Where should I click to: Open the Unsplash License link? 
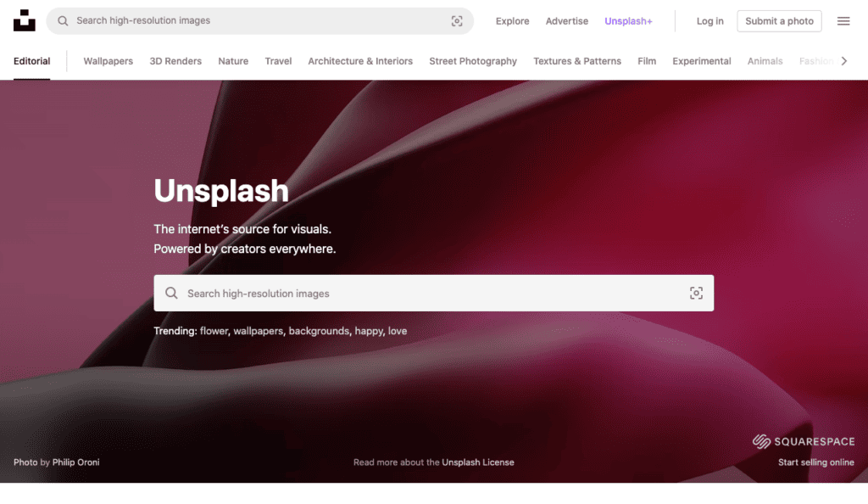[x=478, y=462]
